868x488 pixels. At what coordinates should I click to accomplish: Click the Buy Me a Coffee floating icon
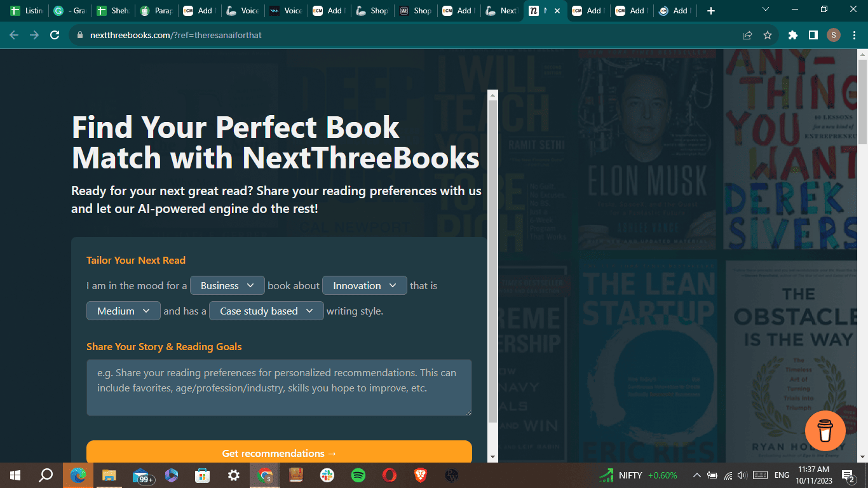[825, 430]
